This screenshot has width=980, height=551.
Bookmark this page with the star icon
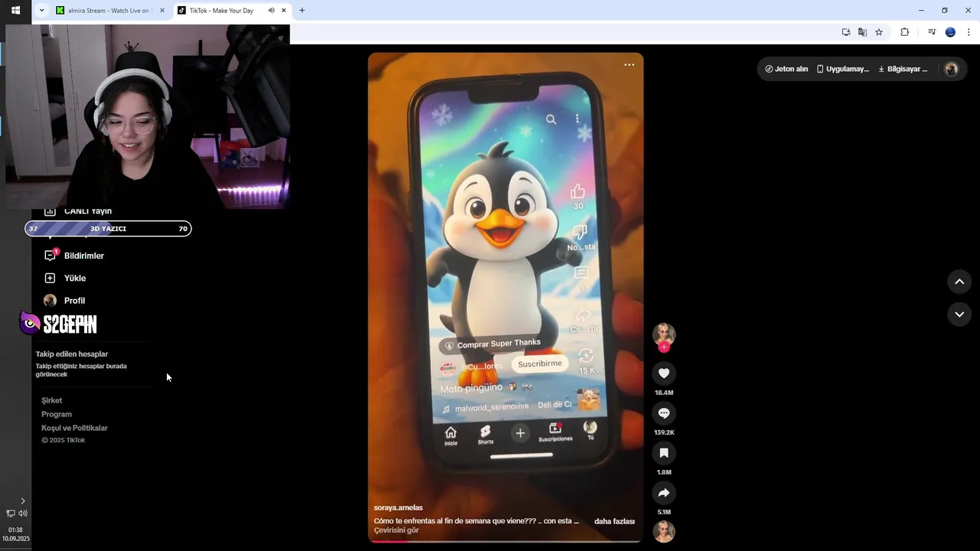879,32
